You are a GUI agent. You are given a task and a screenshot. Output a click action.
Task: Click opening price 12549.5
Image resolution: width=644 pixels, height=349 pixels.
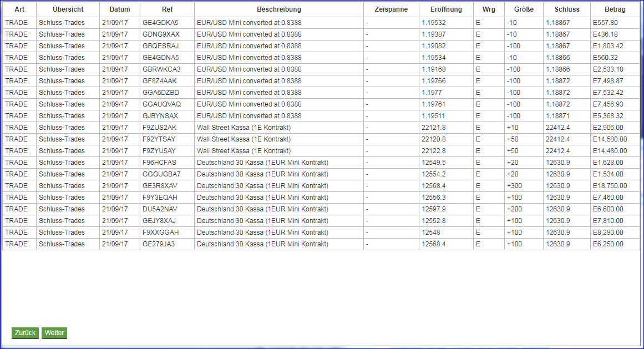433,163
